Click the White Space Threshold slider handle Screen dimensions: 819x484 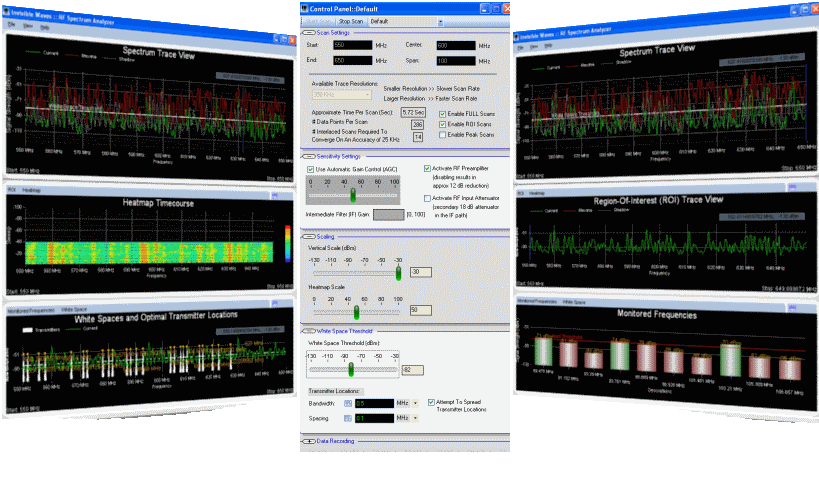pyautogui.click(x=351, y=370)
